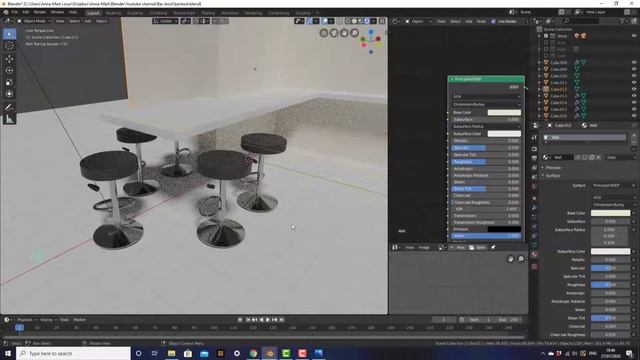Open File Explorer from the taskbar
Image resolution: width=640 pixels, height=360 pixels.
[171, 353]
